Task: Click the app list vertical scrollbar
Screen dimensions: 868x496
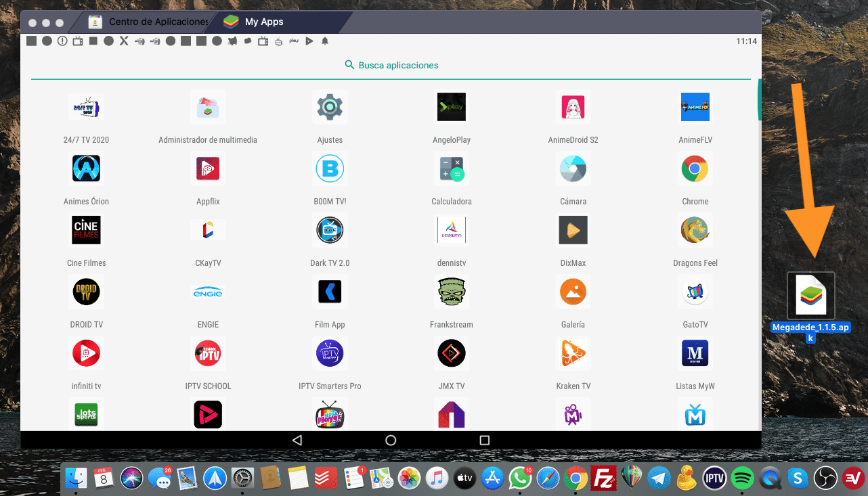Action: coord(759,100)
